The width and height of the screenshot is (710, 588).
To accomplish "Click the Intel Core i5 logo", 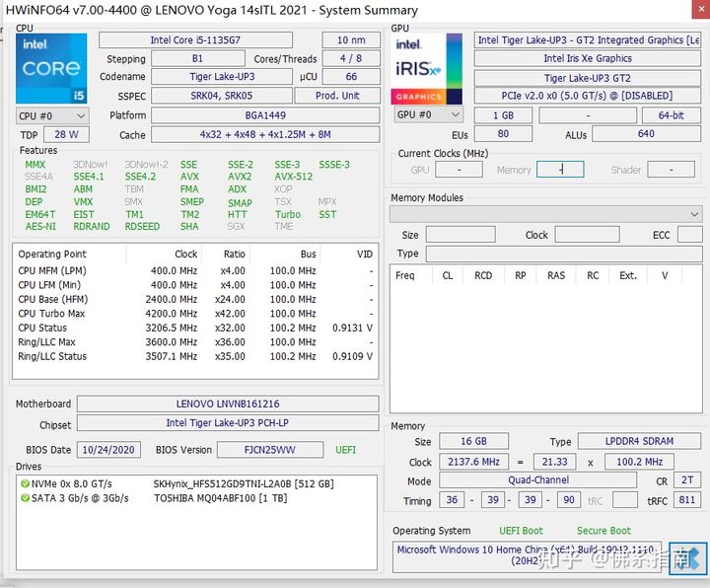I will (51, 67).
